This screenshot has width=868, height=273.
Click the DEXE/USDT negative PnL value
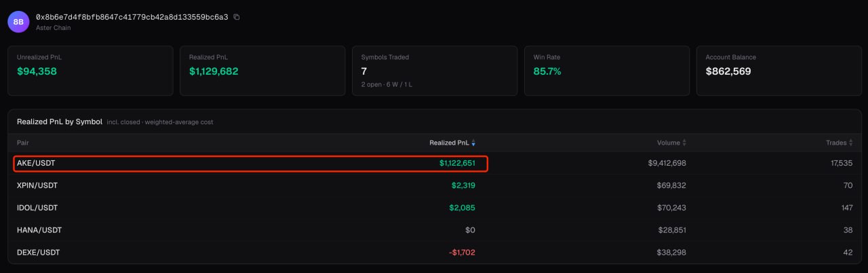coord(462,252)
